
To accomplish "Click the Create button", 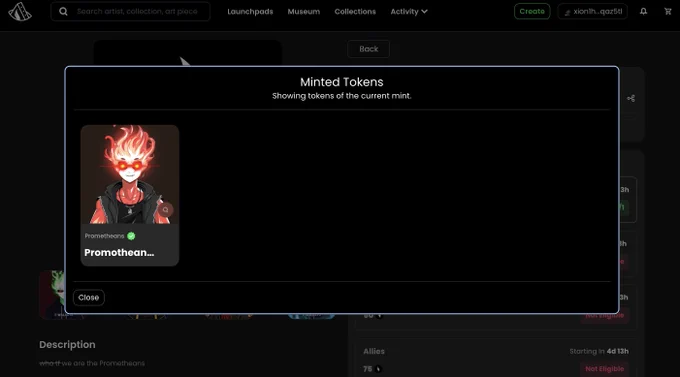I will 532,11.
